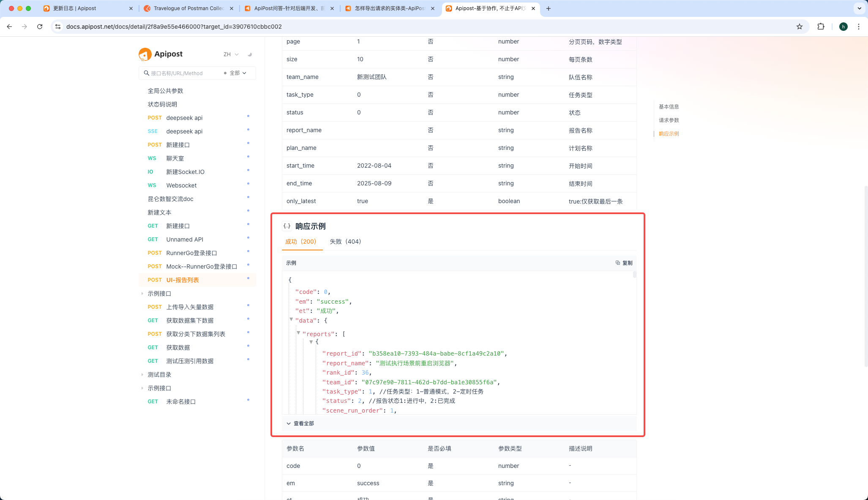This screenshot has width=868, height=500.
Task: Open the ZH language dropdown
Action: tap(231, 54)
